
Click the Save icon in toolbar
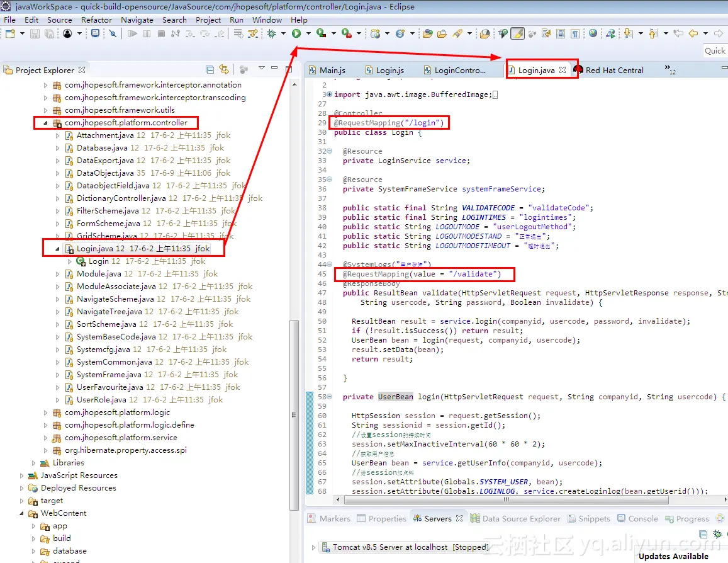(x=35, y=33)
